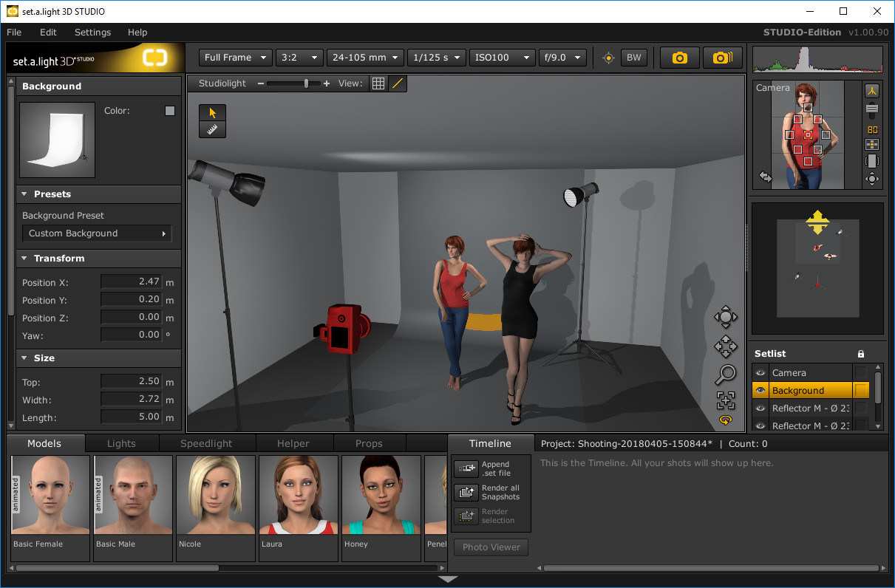This screenshot has height=588, width=895.
Task: Toggle grid view in viewport toolbar
Action: tap(378, 83)
